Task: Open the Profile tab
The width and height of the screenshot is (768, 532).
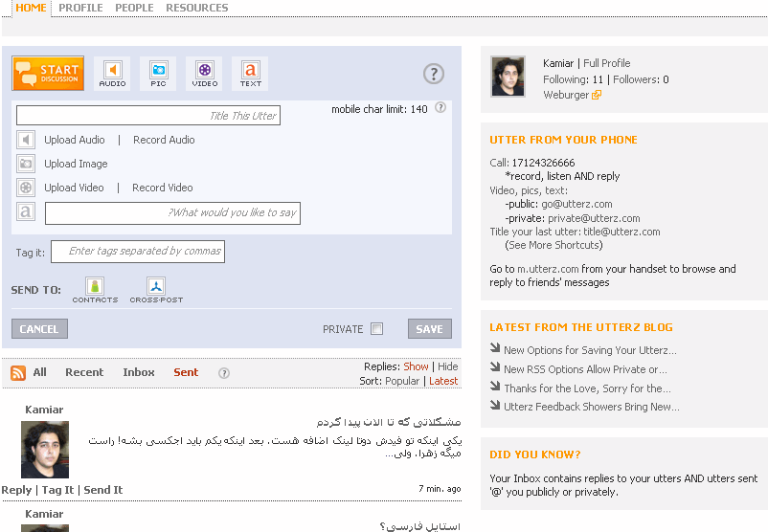Action: point(80,8)
